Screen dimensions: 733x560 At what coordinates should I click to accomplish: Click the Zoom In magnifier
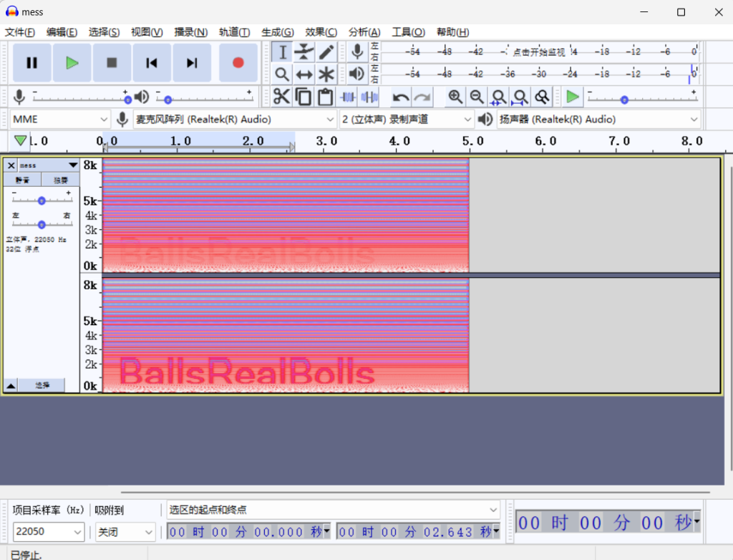(x=455, y=97)
